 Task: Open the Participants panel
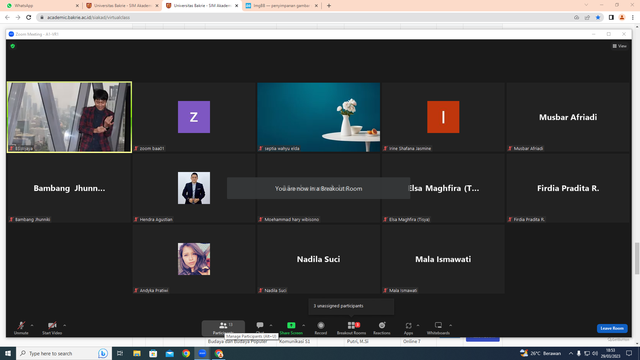click(223, 328)
